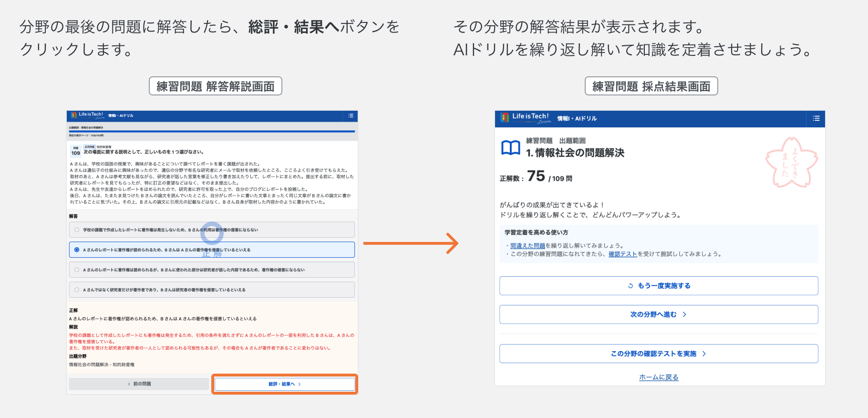Click blue progress bar in left screen

click(x=212, y=131)
